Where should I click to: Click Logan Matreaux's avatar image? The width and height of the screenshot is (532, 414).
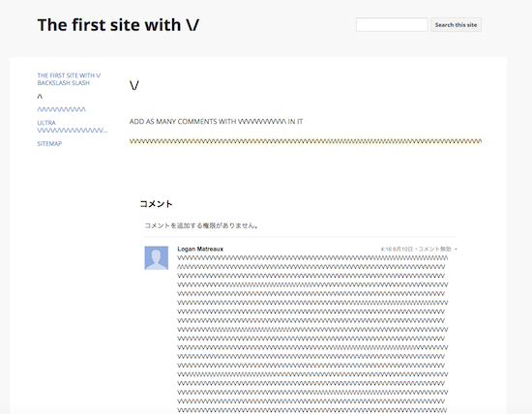coord(157,258)
